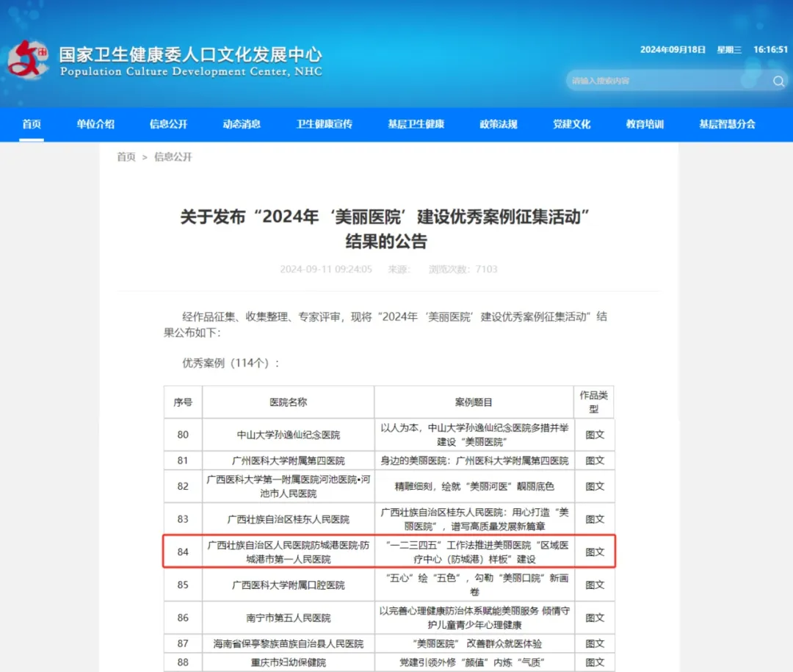The width and height of the screenshot is (793, 672).
Task: Open the 首页 navigation tab
Action: [32, 124]
